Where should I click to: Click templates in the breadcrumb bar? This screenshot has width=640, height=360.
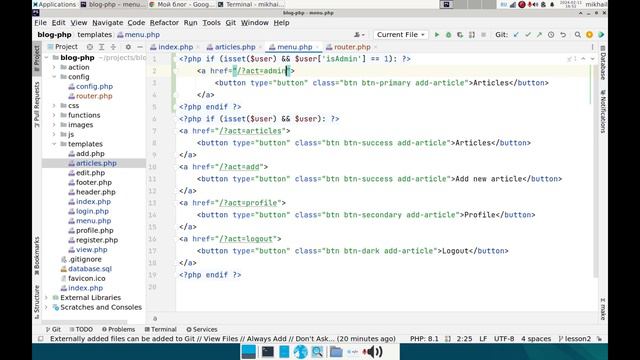click(x=94, y=35)
